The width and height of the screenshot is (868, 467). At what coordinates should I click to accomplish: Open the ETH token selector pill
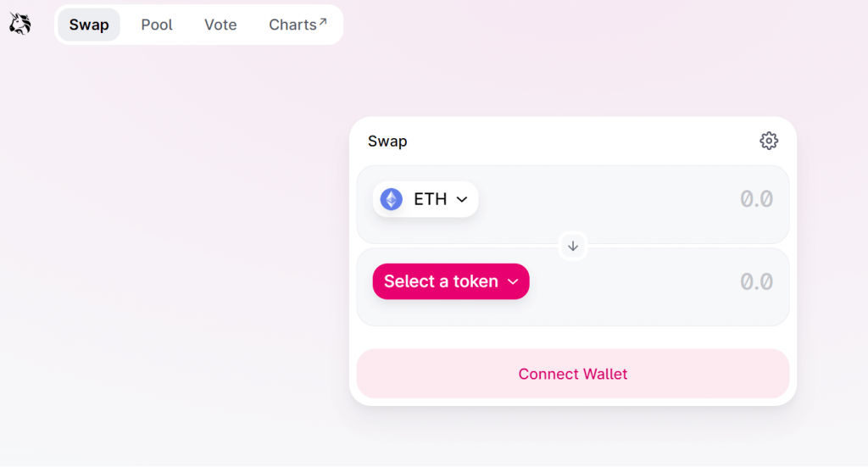pyautogui.click(x=426, y=199)
